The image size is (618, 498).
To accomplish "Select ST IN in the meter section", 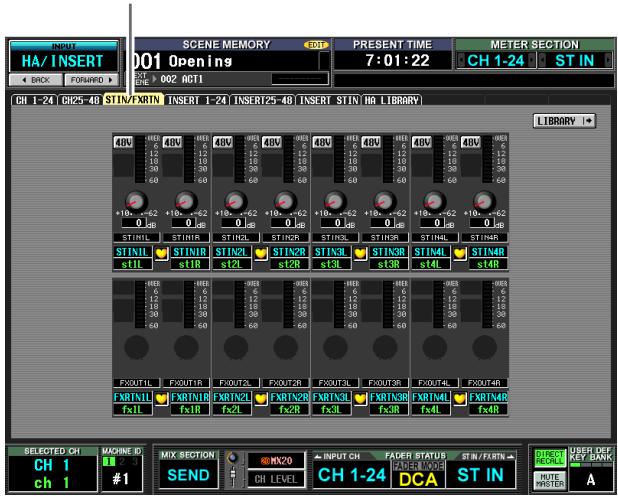I will pyautogui.click(x=575, y=61).
